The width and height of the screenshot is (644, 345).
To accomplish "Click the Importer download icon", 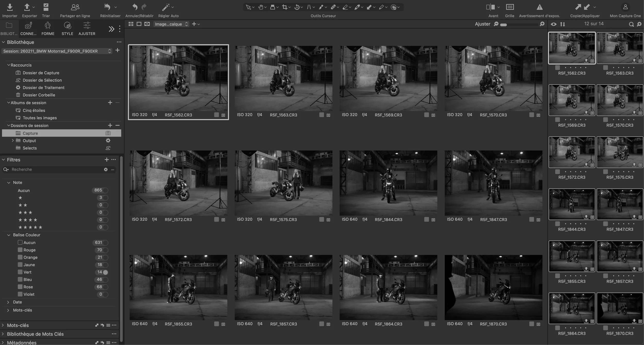I will tap(10, 7).
